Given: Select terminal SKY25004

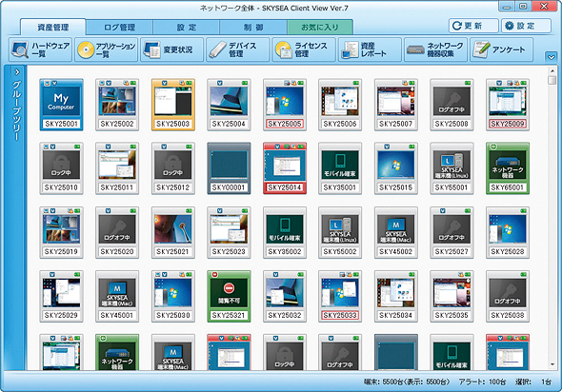Looking at the screenshot, I should coord(229,105).
